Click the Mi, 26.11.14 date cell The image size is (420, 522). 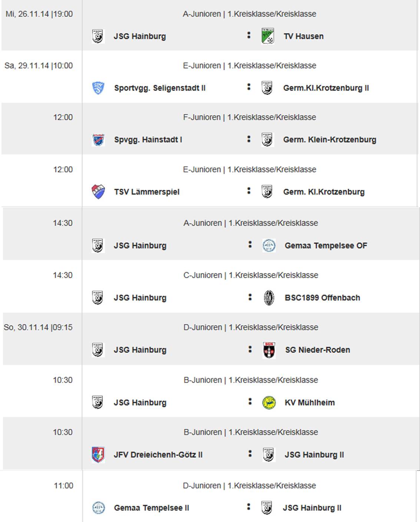click(x=39, y=14)
